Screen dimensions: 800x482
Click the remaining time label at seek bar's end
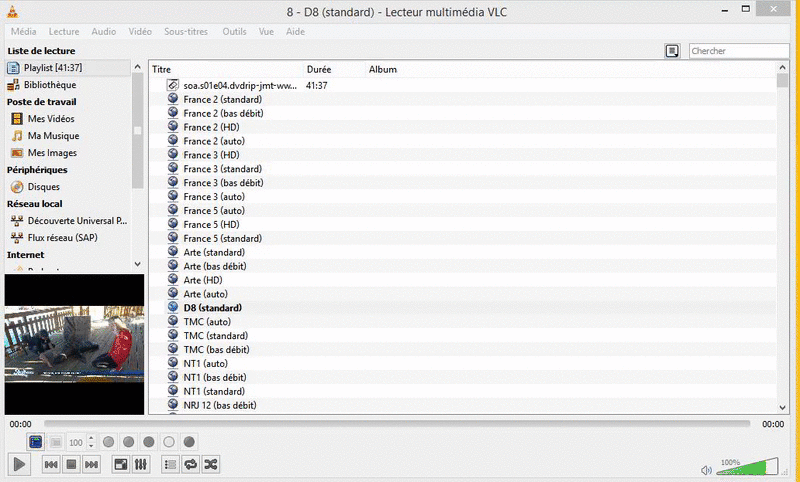[x=773, y=424]
